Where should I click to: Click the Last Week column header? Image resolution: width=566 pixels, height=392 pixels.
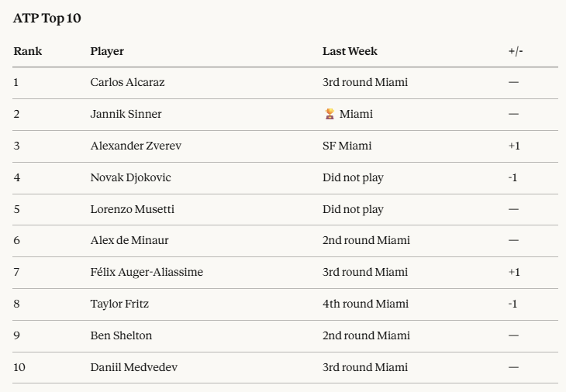pyautogui.click(x=350, y=51)
